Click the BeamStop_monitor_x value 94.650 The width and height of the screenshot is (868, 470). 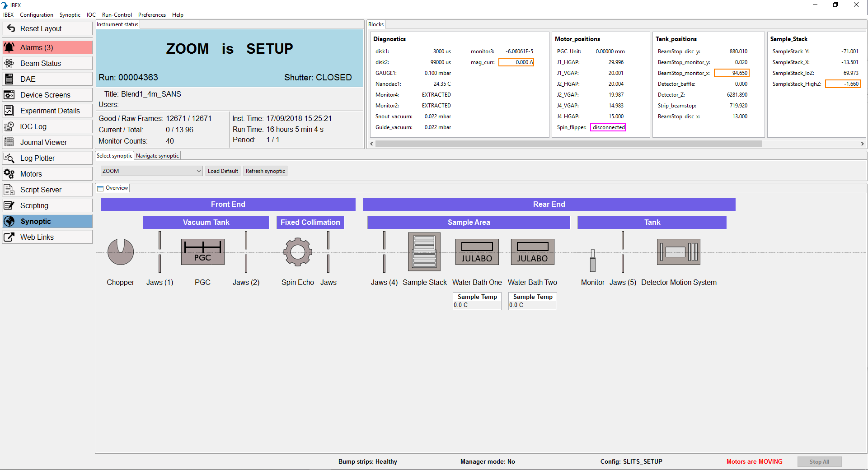click(x=732, y=73)
